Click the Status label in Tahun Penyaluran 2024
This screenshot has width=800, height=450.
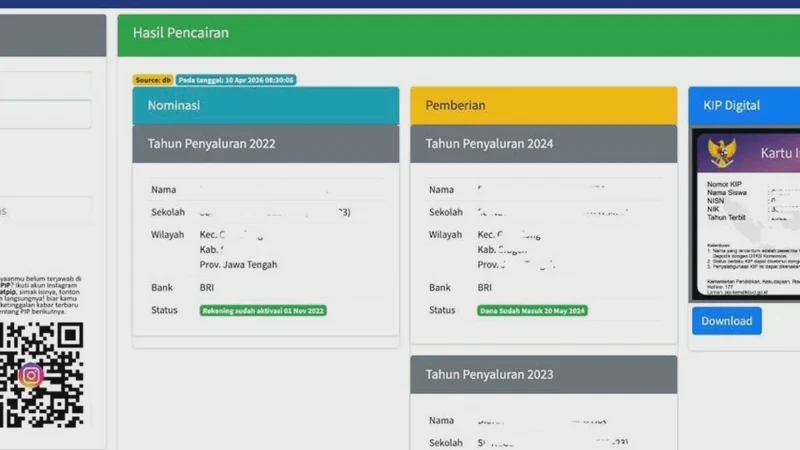point(442,310)
